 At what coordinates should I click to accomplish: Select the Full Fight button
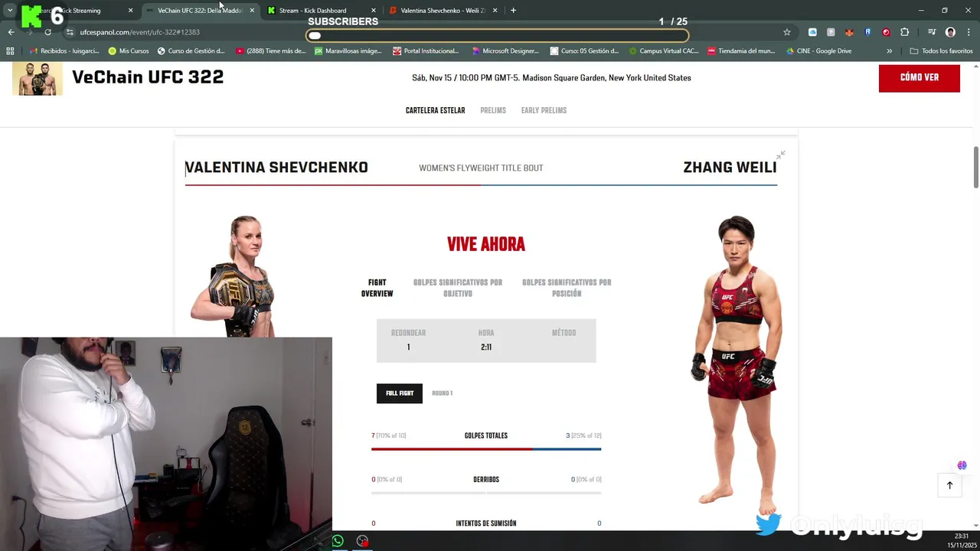(x=399, y=393)
